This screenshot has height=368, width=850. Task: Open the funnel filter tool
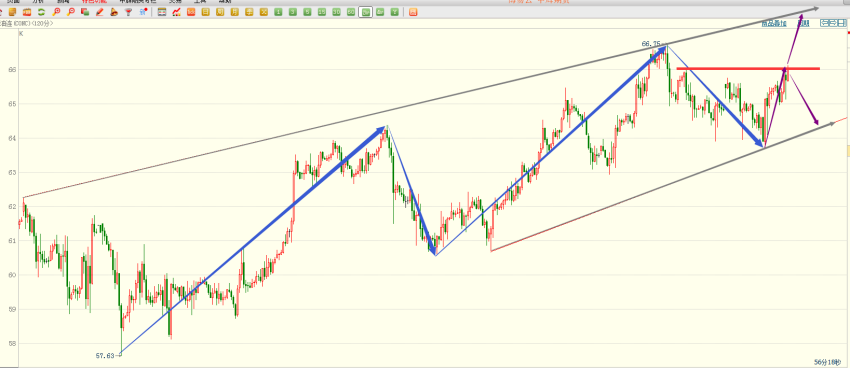tap(128, 12)
